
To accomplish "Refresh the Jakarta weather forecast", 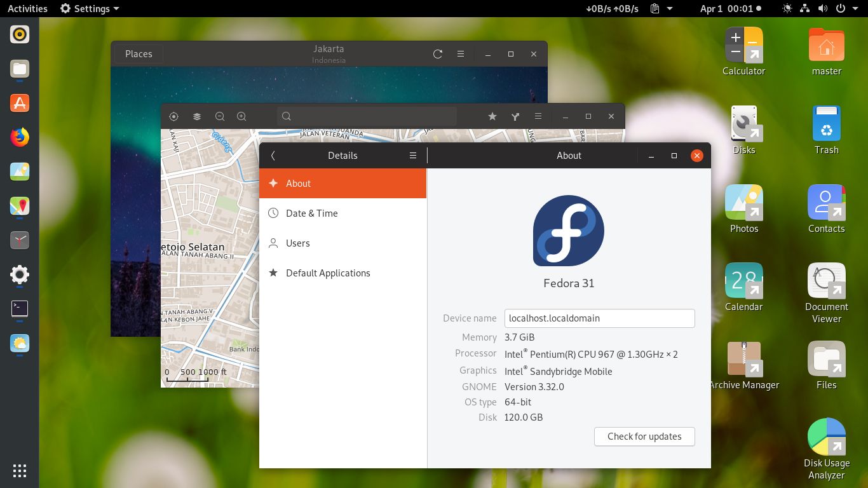I will (x=437, y=54).
